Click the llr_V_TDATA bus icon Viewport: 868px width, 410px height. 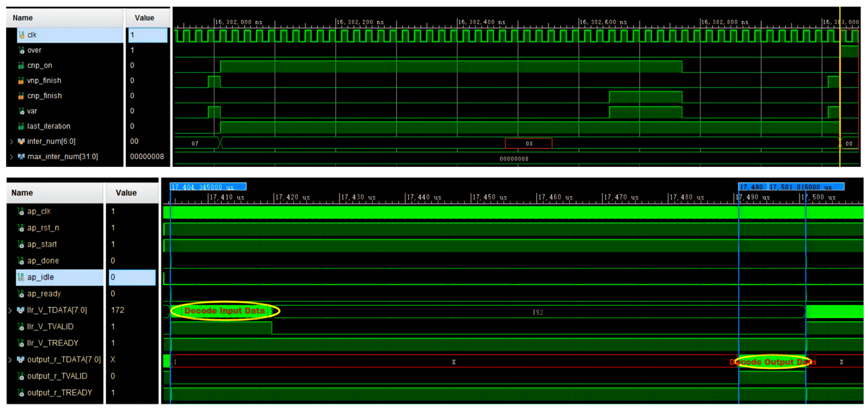pyautogui.click(x=21, y=310)
